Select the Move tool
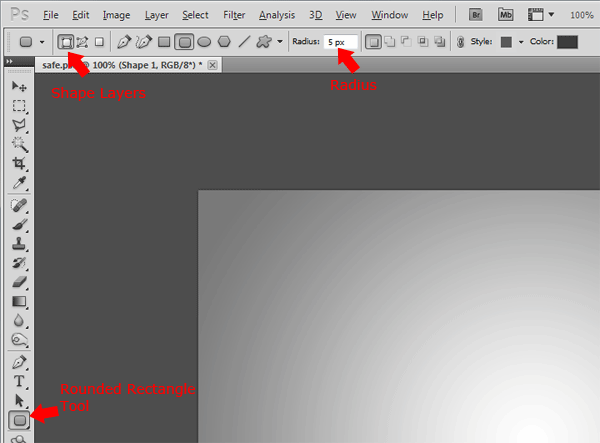Screen dimensions: 600x443 pos(19,86)
